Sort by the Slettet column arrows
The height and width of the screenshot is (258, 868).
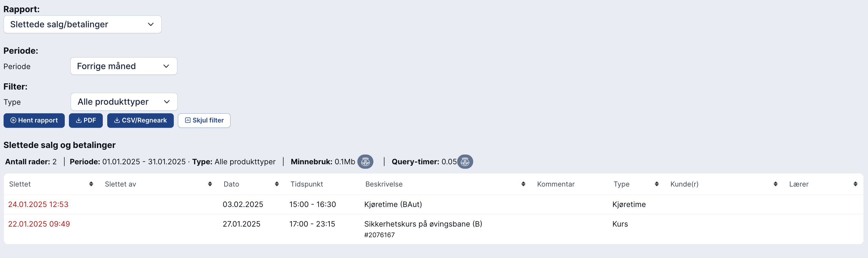[91, 184]
